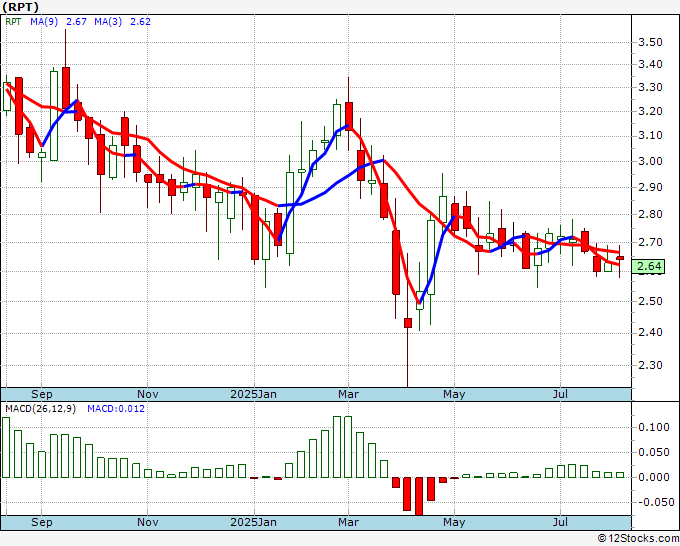Select the green RPT legend label
This screenshot has height=546, width=680.
(x=13, y=22)
